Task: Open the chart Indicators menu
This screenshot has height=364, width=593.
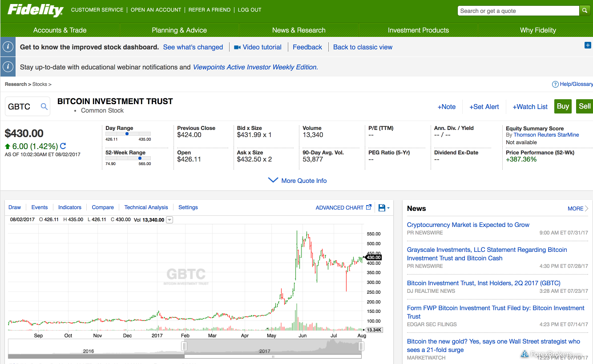Action: 70,207
